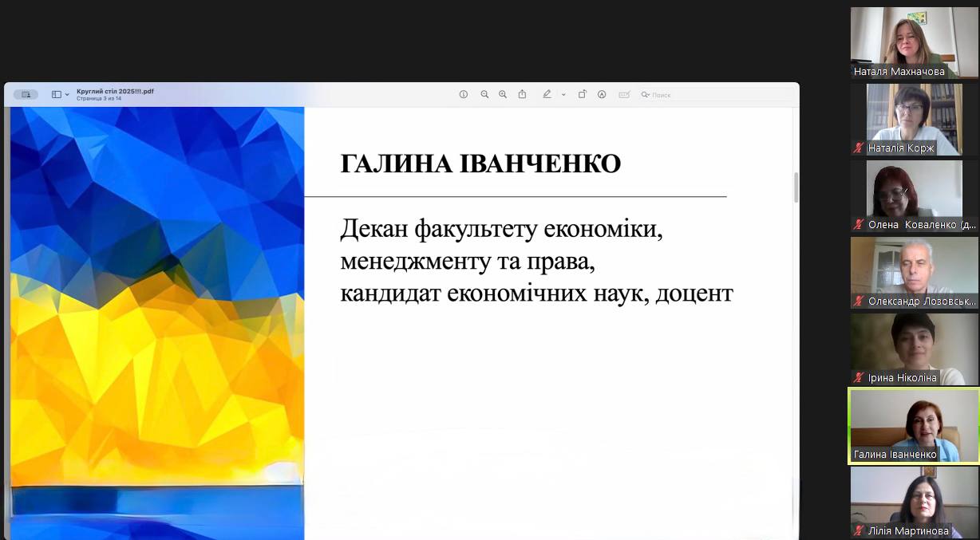
Task: Click the window controls pill button
Action: 26,94
